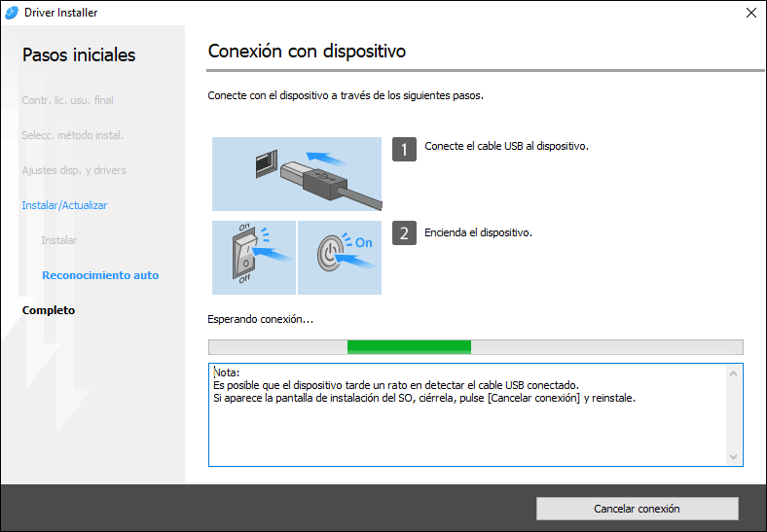Click the Esperando conexión status text

[x=261, y=319]
